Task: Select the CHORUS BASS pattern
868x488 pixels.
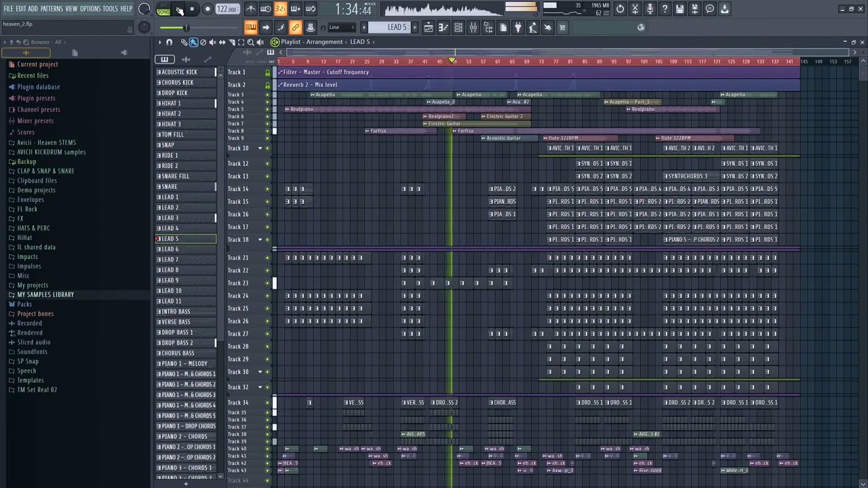Action: tap(186, 353)
